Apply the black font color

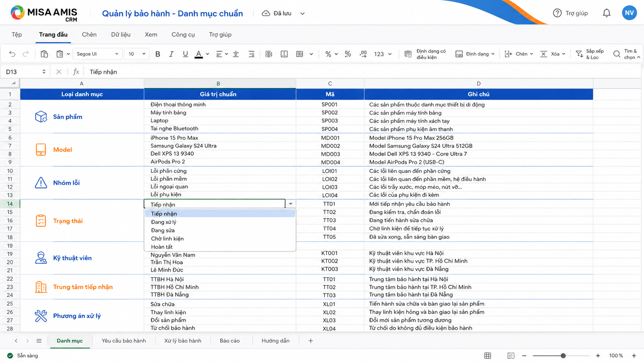[198, 54]
